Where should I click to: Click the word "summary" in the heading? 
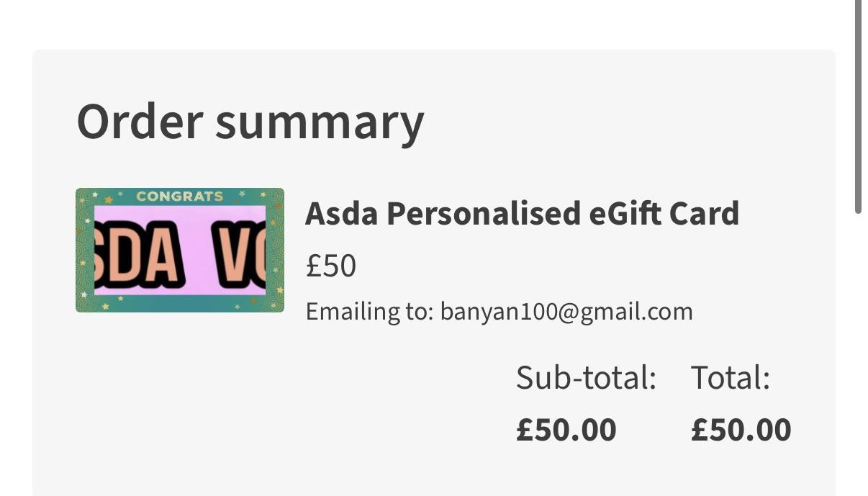pos(320,124)
